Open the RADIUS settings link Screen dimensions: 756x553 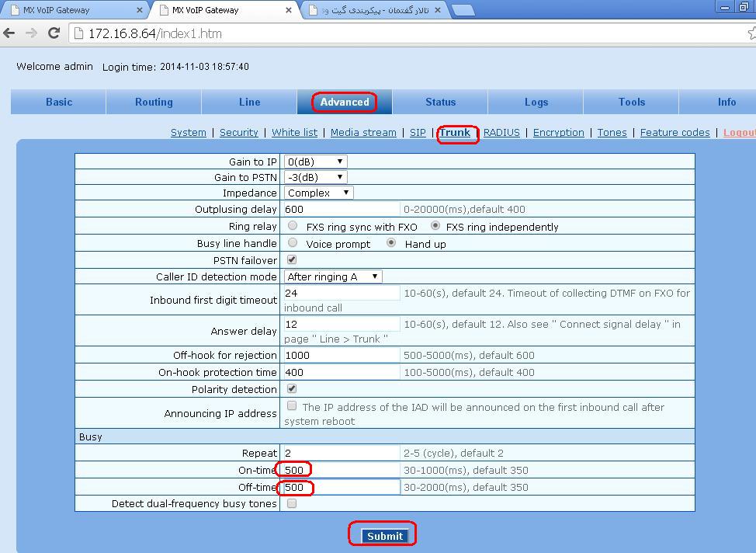501,133
